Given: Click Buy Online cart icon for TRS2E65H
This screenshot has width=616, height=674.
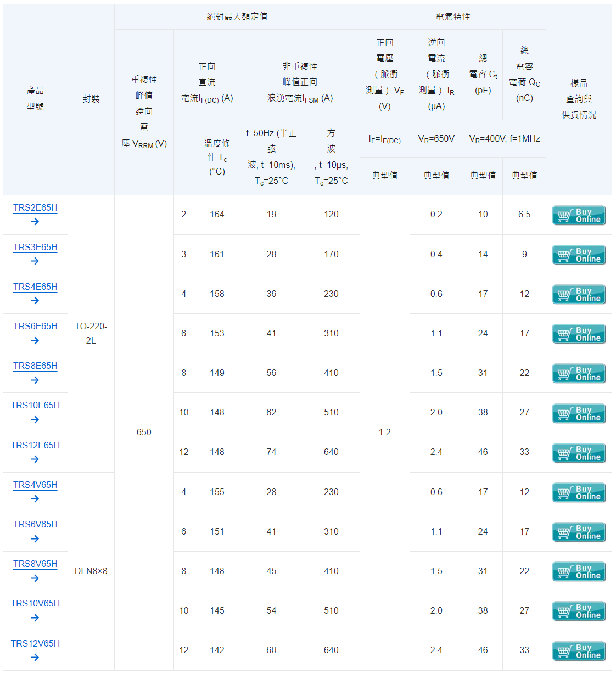Looking at the screenshot, I should [x=579, y=216].
